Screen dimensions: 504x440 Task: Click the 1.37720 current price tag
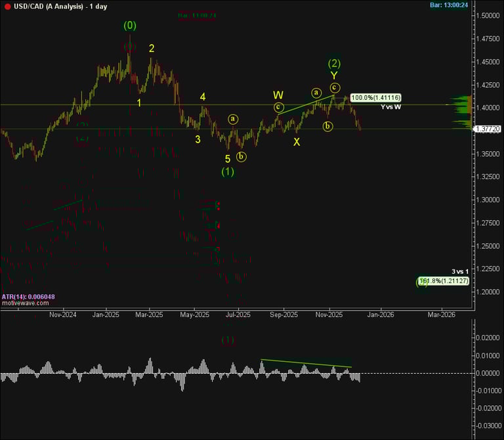tap(488, 129)
